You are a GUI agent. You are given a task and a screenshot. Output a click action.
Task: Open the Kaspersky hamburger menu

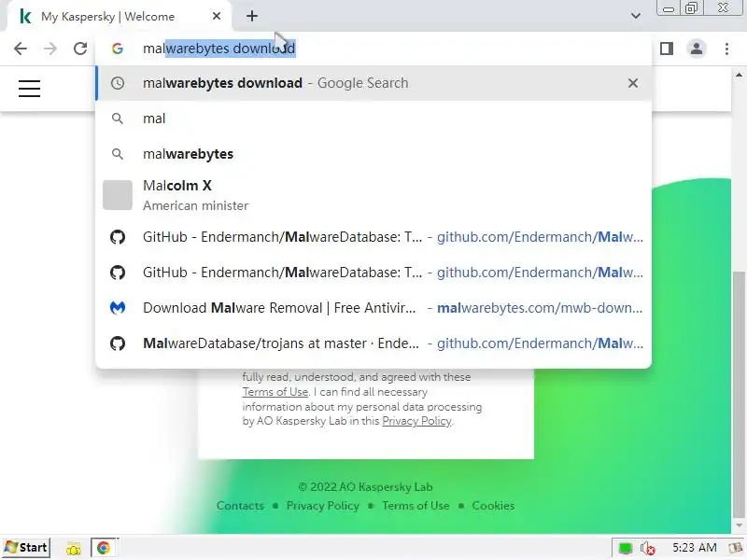pos(29,89)
